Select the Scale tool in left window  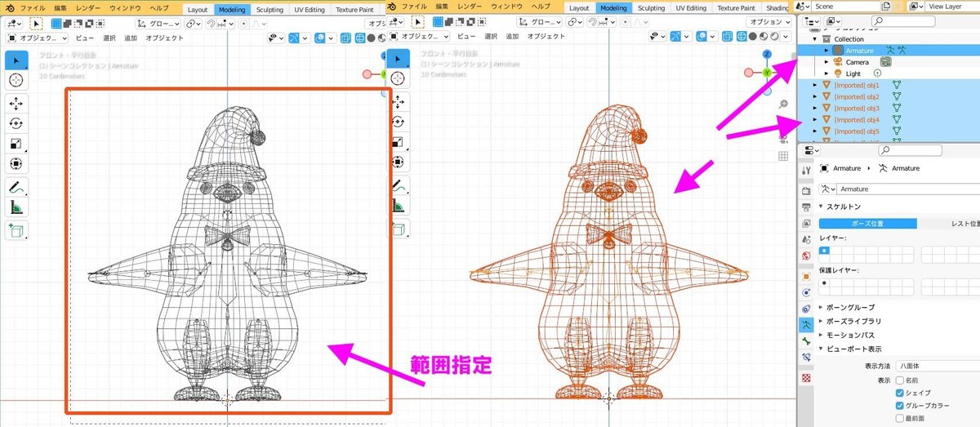(16, 144)
